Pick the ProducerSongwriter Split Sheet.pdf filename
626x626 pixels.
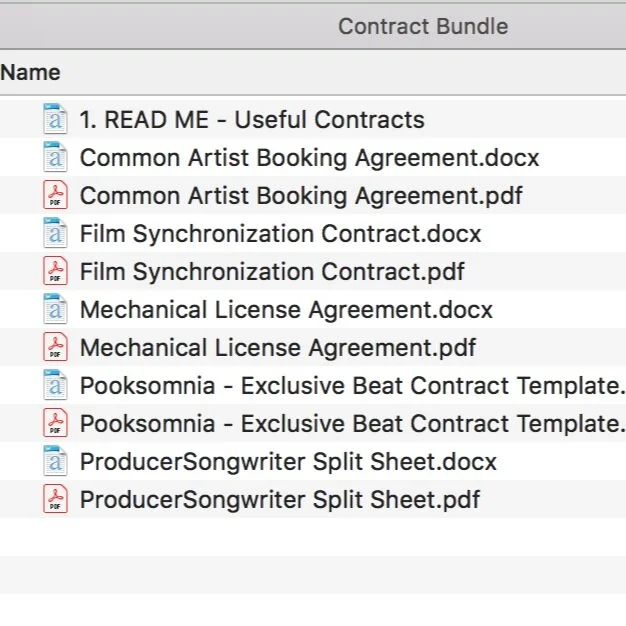click(x=280, y=499)
